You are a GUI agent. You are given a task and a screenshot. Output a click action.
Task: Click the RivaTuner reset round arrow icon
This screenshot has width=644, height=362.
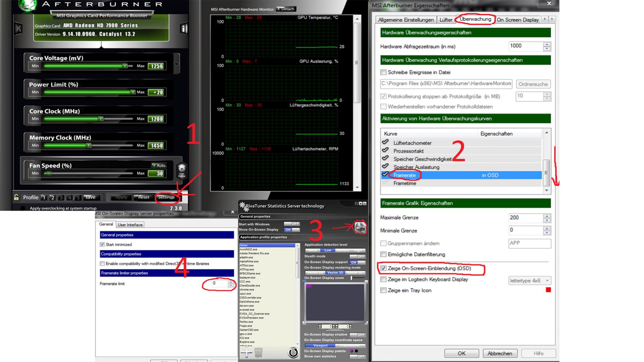(x=293, y=352)
